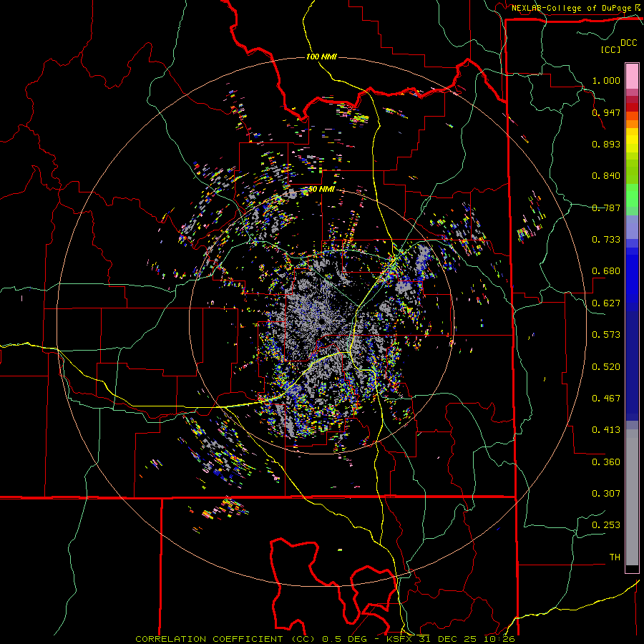Click the 0.893 scale value
Image resolution: width=644 pixels, height=644 pixels.
(x=606, y=144)
